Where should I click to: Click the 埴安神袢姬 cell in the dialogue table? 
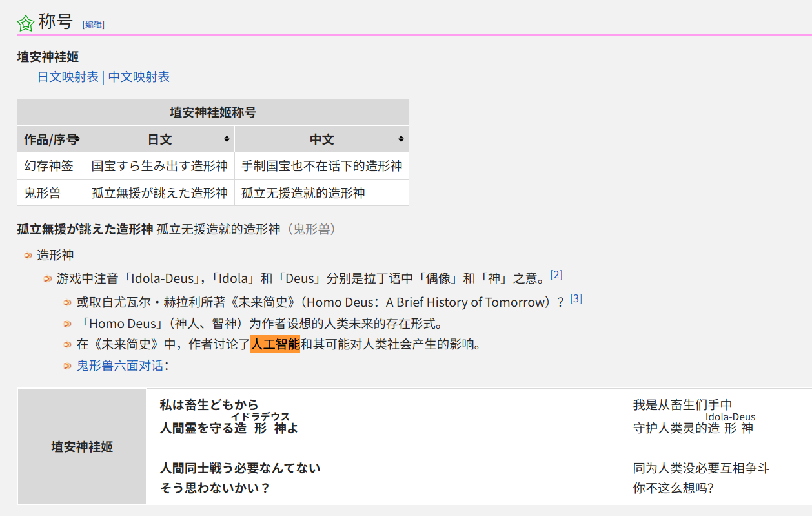click(x=82, y=446)
